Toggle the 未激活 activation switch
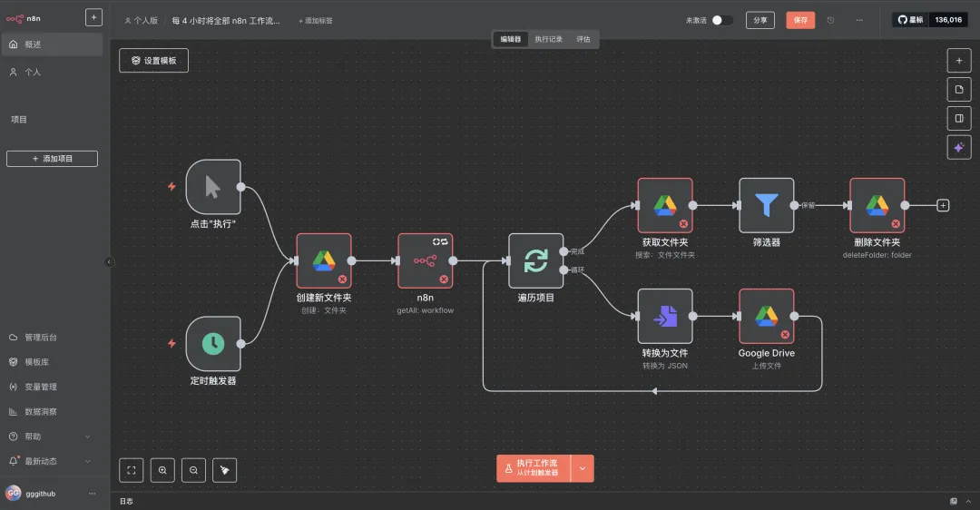Image resolution: width=980 pixels, height=510 pixels. (x=722, y=20)
